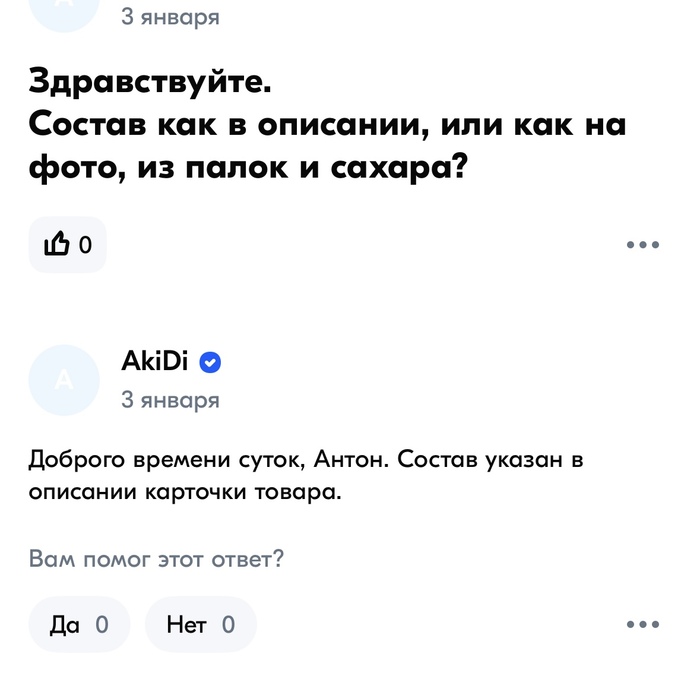Vote "Да" that the answer helped
Image resolution: width=700 pixels, height=682 pixels.
[79, 625]
